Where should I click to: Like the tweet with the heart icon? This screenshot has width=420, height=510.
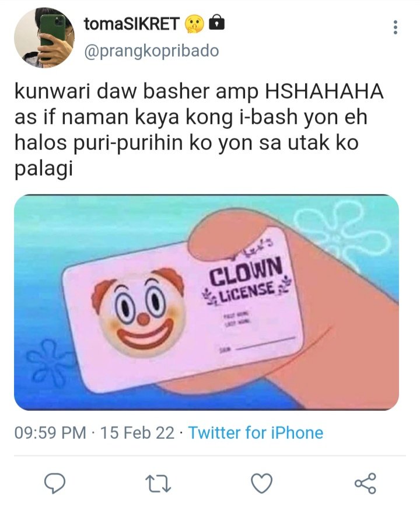[x=262, y=484]
